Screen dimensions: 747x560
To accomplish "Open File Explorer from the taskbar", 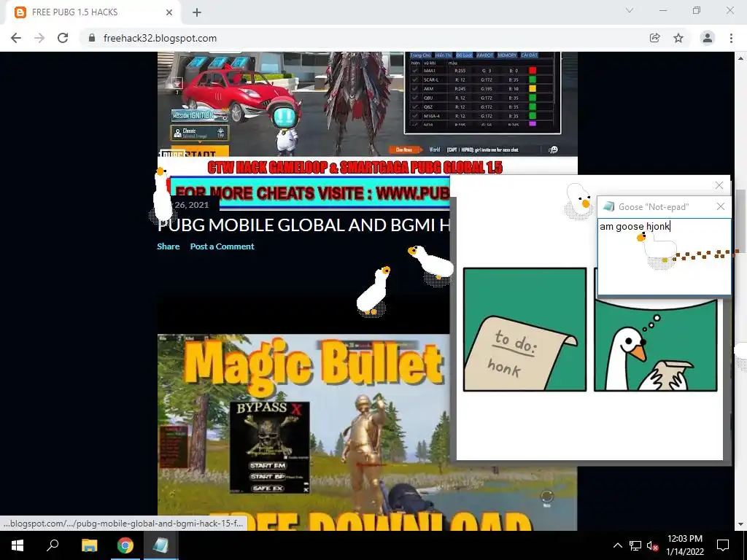I will tap(89, 545).
